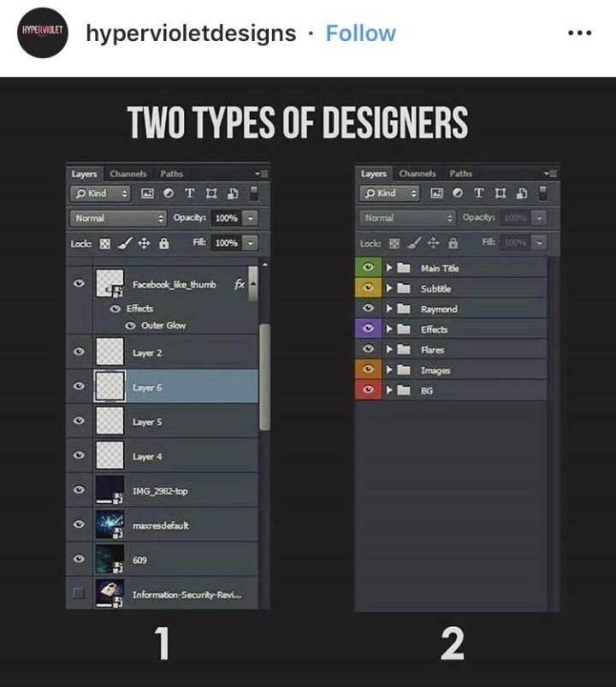Show the hidden Information-Security layer
616x687 pixels.
(x=79, y=593)
